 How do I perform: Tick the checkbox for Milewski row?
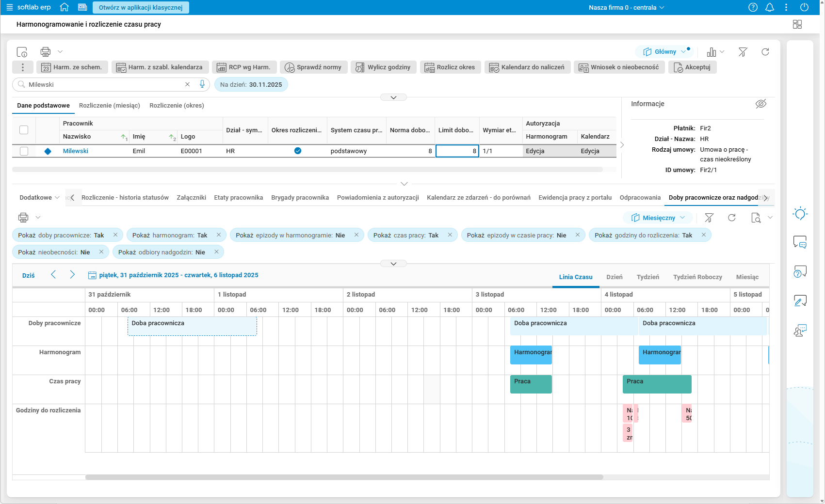[24, 151]
